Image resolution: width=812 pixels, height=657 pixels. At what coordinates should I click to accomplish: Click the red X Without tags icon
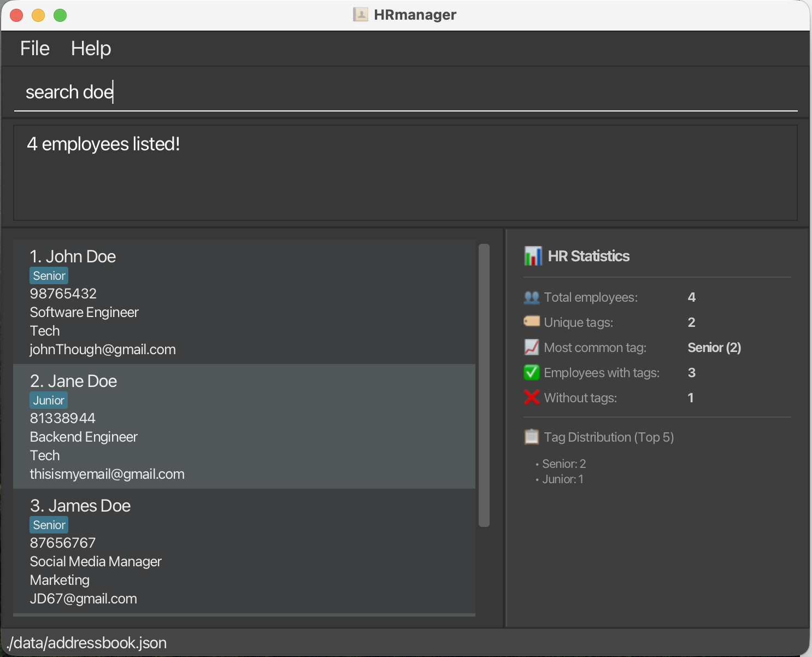pyautogui.click(x=531, y=397)
